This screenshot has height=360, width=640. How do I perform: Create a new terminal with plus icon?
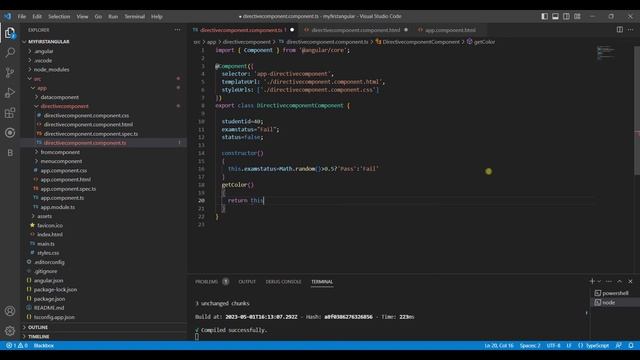[592, 281]
